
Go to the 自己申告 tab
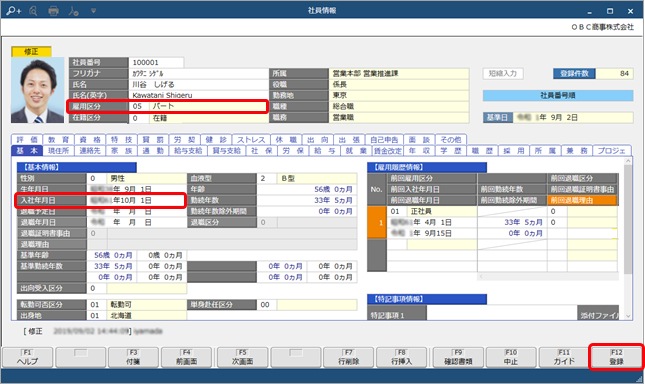coord(384,140)
